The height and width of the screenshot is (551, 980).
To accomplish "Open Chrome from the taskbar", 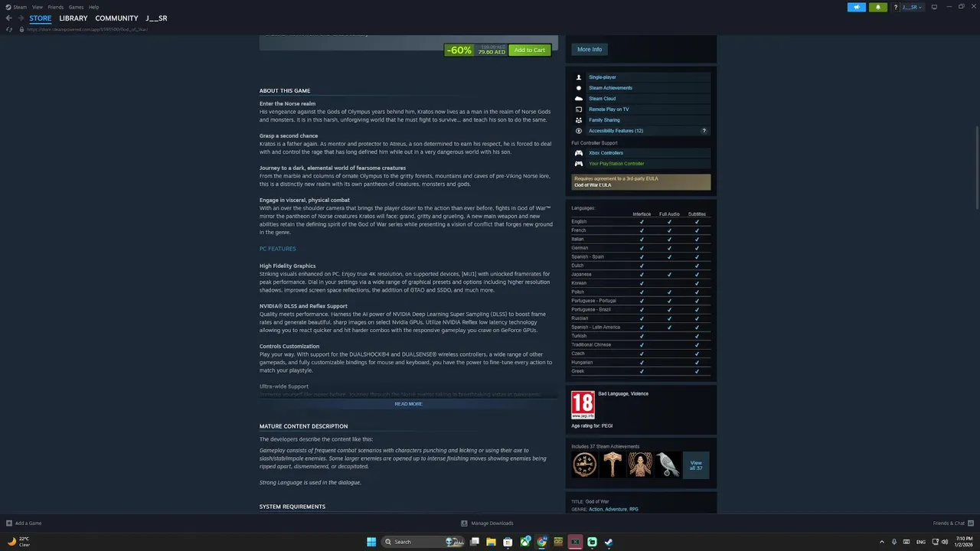I will (x=542, y=542).
